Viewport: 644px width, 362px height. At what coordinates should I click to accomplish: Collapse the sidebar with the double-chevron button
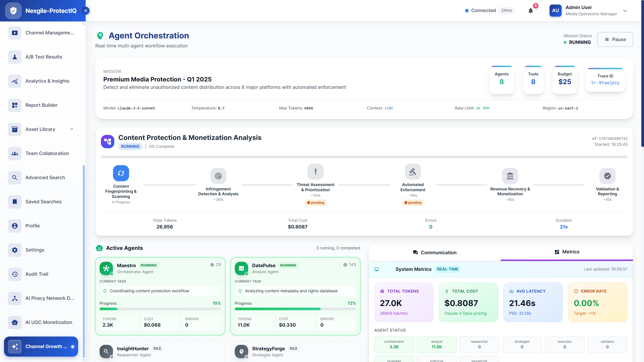pos(86,11)
